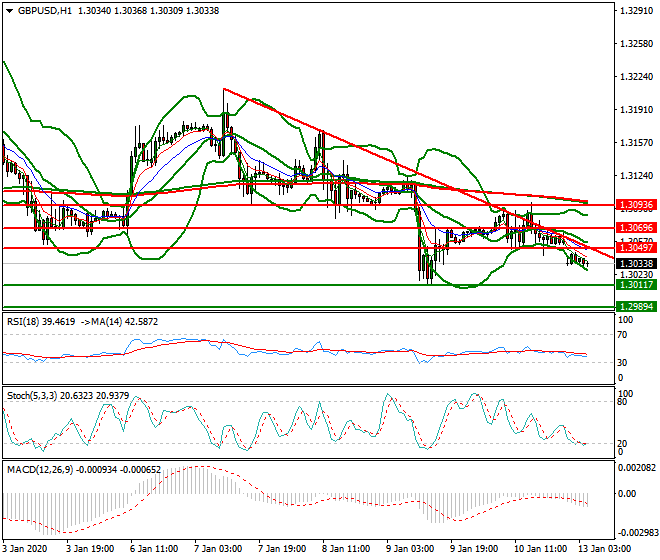This screenshot has height=560, width=660.
Task: Click the 6 Jan 11:00 time axis label
Action: 154,549
